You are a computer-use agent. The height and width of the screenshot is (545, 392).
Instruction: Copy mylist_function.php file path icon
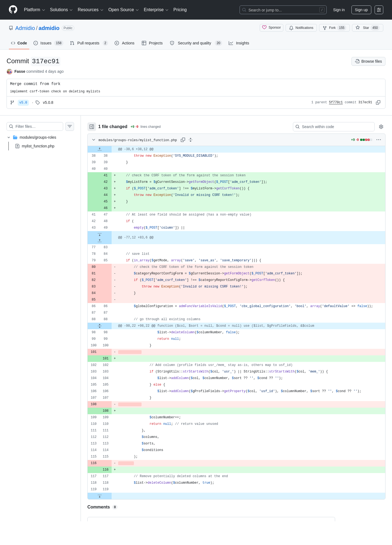183,140
